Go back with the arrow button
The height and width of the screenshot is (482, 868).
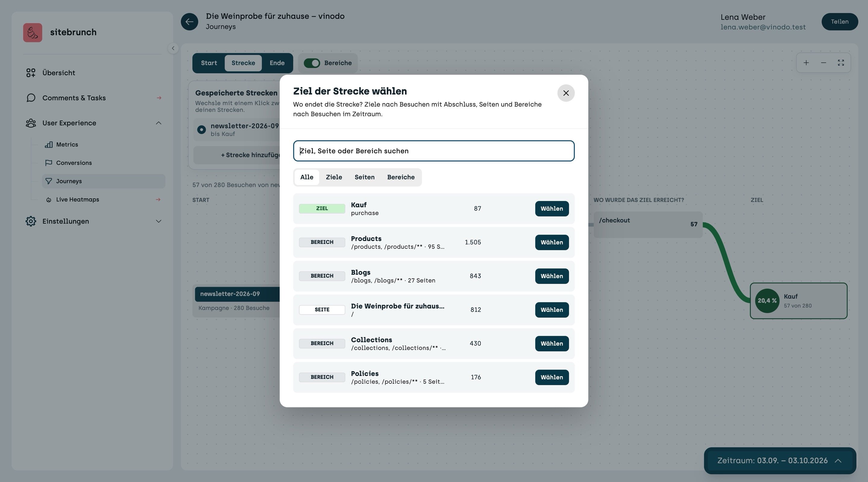189,22
